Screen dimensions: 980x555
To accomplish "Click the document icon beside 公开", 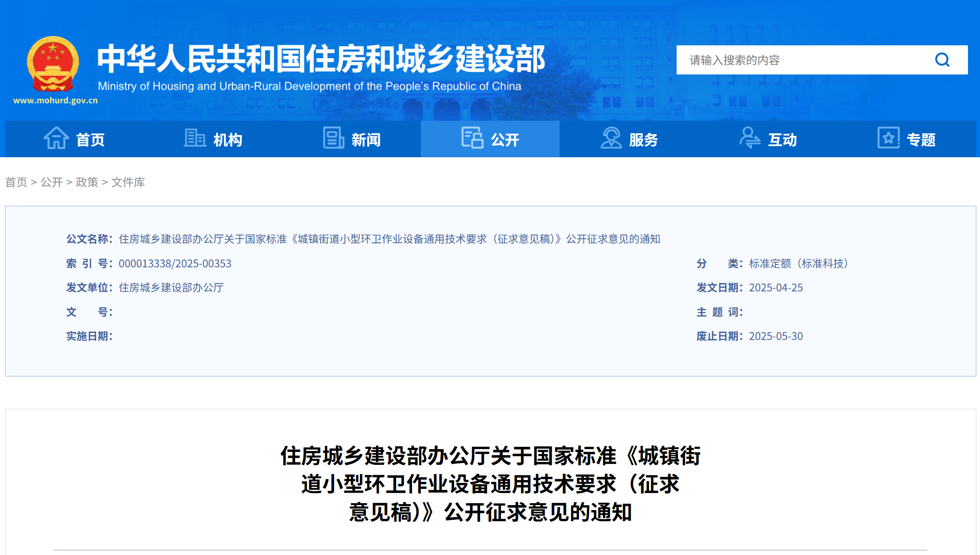I will click(472, 138).
